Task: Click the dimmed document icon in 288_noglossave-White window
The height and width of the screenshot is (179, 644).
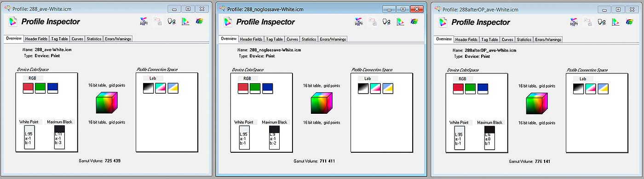Action: (x=372, y=22)
